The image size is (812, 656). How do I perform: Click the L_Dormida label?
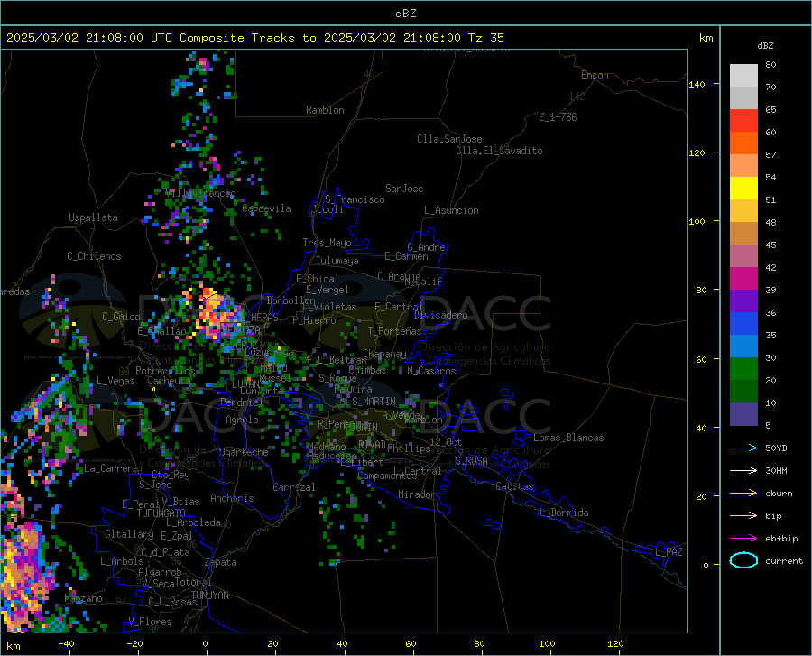[563, 513]
